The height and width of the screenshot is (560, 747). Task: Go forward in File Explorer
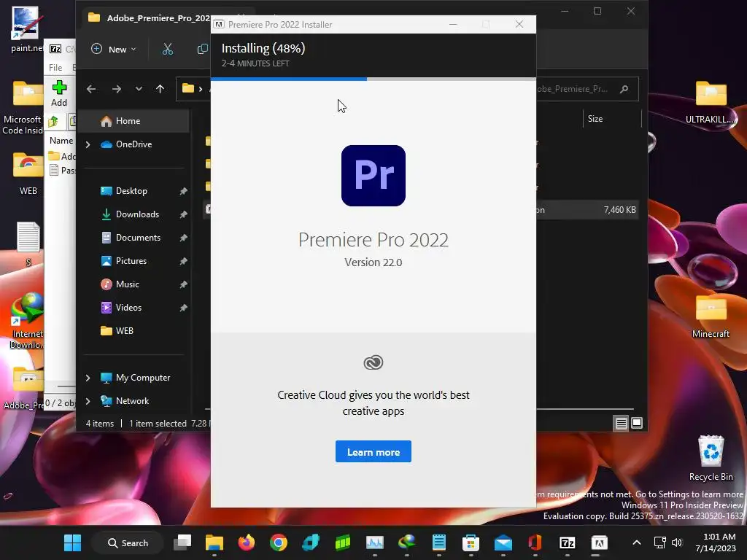(x=116, y=88)
